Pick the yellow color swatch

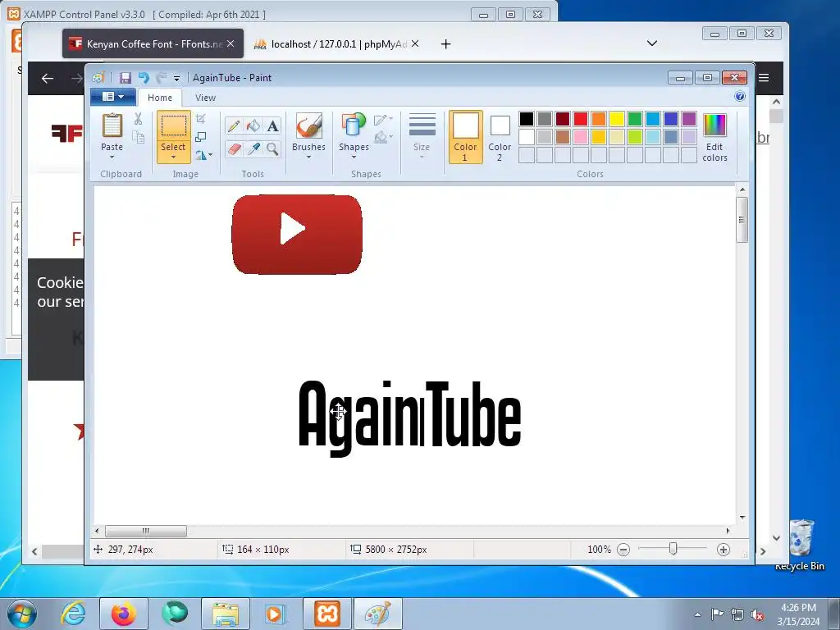pyautogui.click(x=617, y=118)
